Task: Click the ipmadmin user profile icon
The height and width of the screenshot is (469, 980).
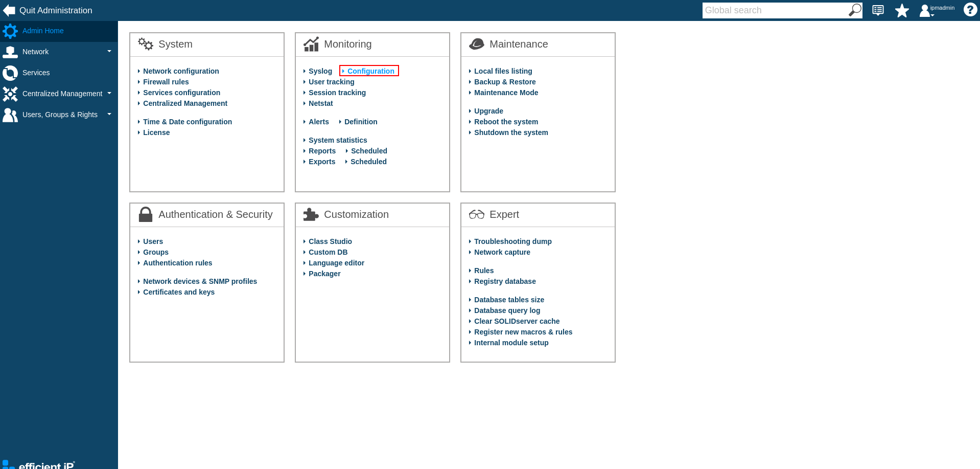Action: click(x=926, y=10)
